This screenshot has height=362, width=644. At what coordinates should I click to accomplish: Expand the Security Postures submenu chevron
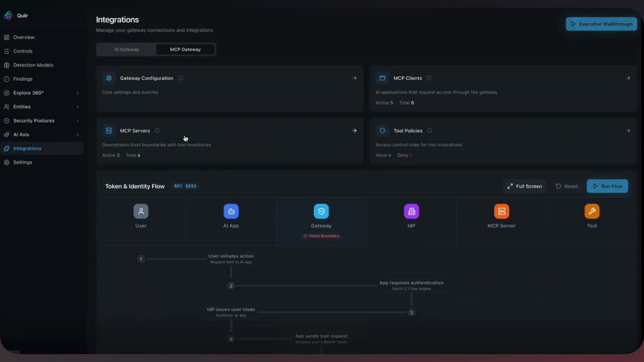(x=77, y=121)
